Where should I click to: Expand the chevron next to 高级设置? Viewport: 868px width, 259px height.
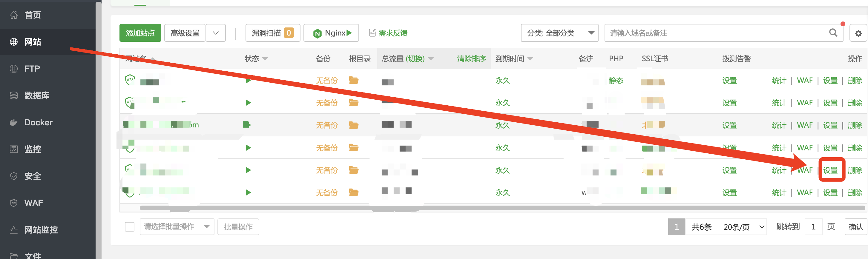click(216, 33)
